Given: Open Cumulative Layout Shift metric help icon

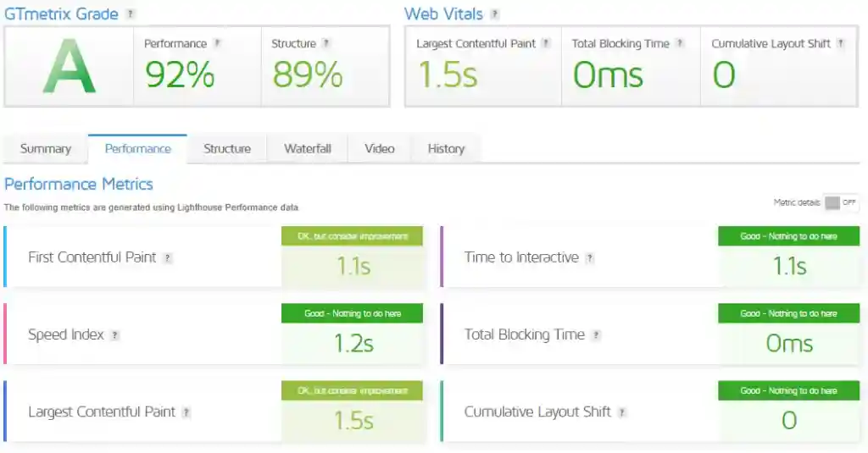Looking at the screenshot, I should coord(623,412).
